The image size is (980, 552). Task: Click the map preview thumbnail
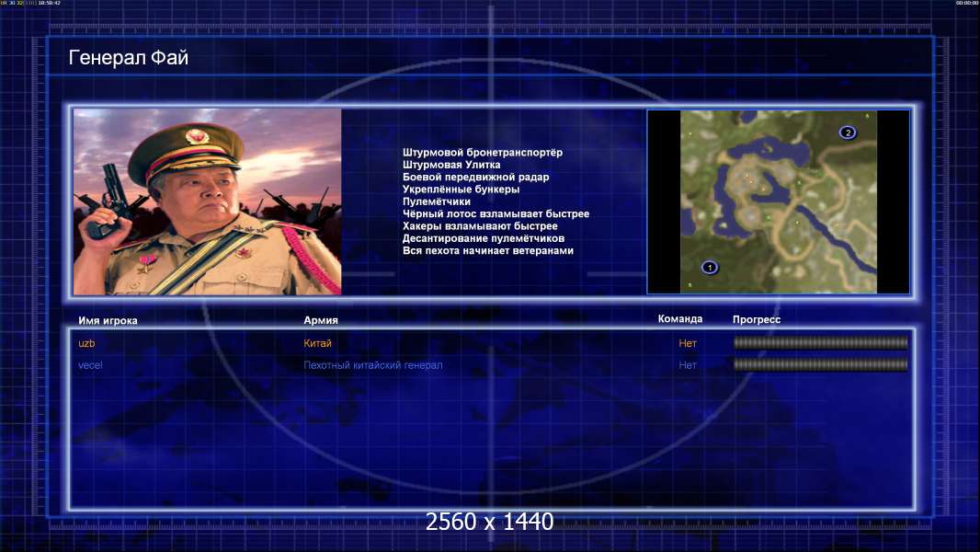click(x=778, y=201)
